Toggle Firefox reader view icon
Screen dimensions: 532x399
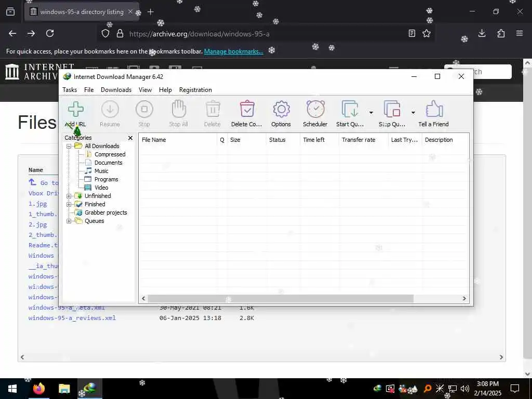(411, 34)
